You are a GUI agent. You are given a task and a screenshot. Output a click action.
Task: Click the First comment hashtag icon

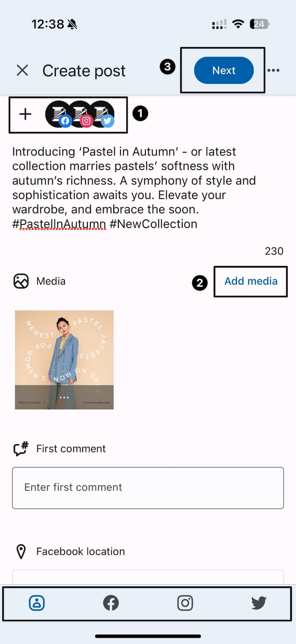coord(21,449)
